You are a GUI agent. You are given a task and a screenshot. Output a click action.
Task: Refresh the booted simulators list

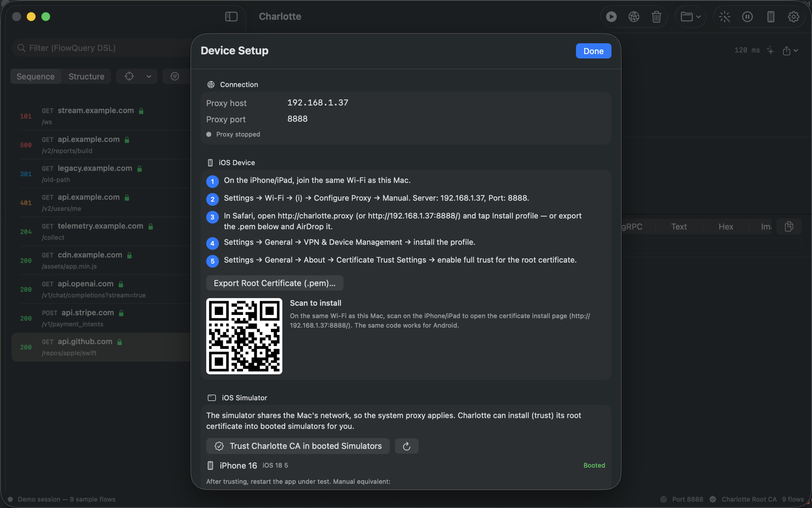(x=407, y=446)
